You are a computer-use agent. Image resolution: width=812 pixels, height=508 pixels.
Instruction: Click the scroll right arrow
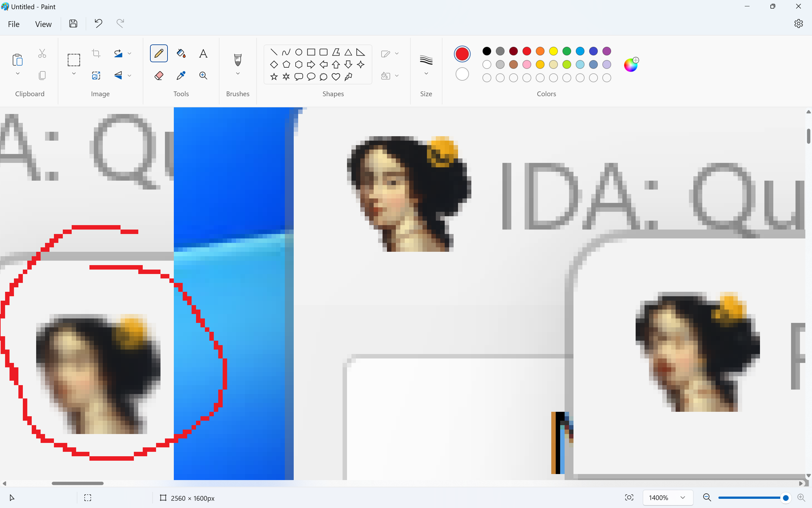[x=801, y=484]
